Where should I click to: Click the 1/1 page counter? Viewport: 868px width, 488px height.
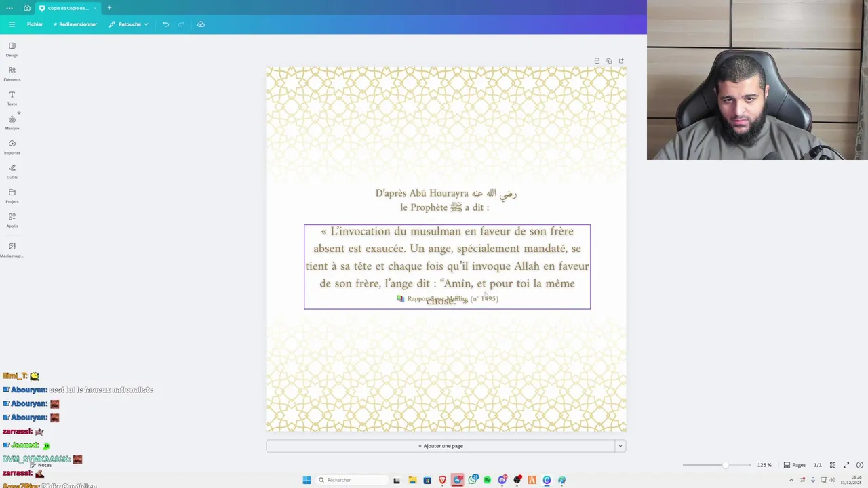click(818, 465)
